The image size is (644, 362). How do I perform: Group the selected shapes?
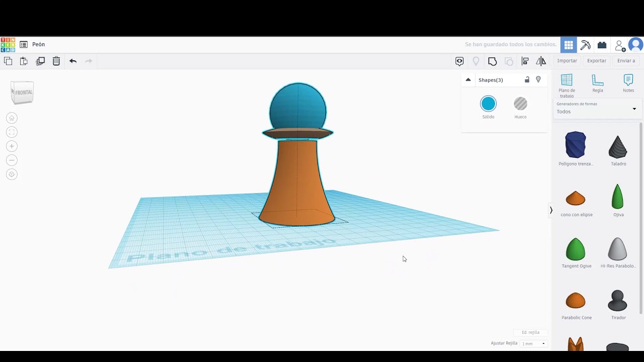point(493,61)
